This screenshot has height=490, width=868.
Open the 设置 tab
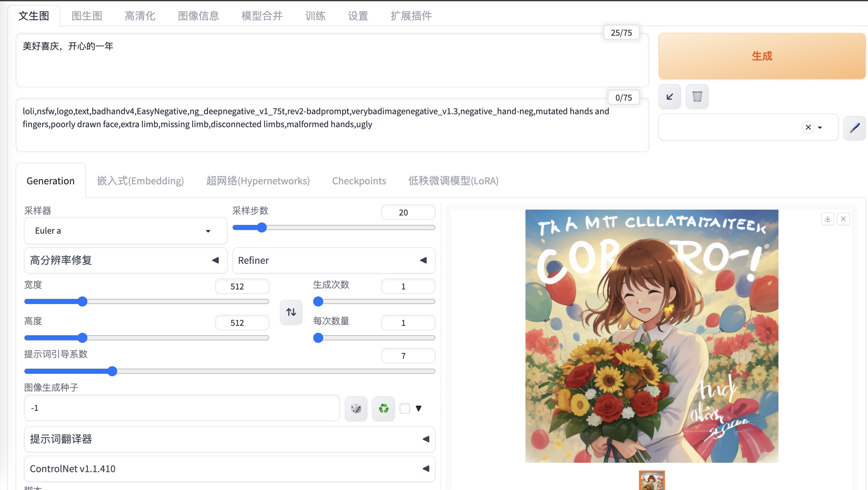358,16
